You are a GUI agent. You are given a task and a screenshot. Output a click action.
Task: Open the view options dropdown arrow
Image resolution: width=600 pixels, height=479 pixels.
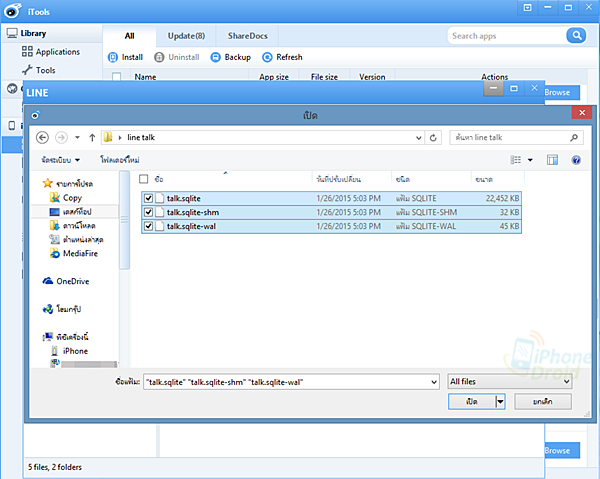pyautogui.click(x=530, y=160)
